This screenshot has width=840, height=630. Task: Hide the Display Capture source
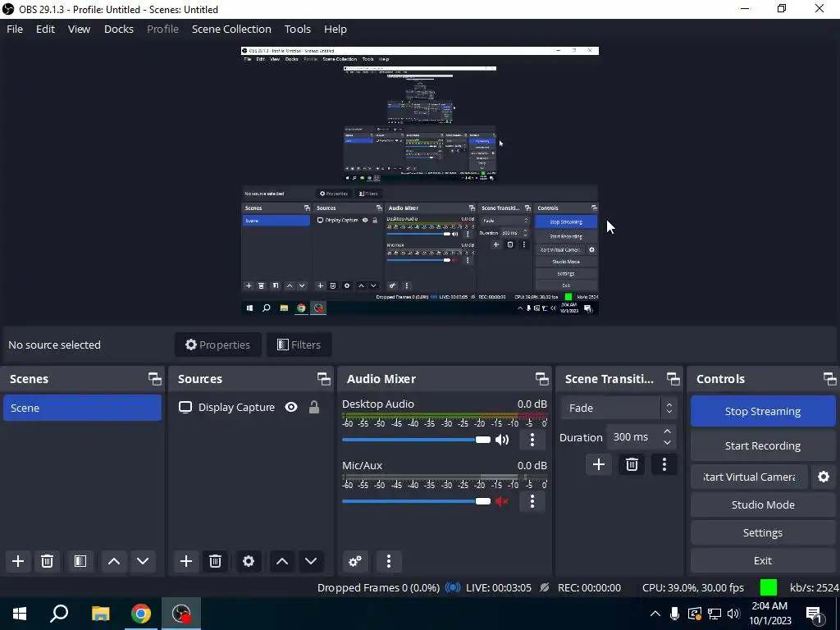(x=291, y=408)
